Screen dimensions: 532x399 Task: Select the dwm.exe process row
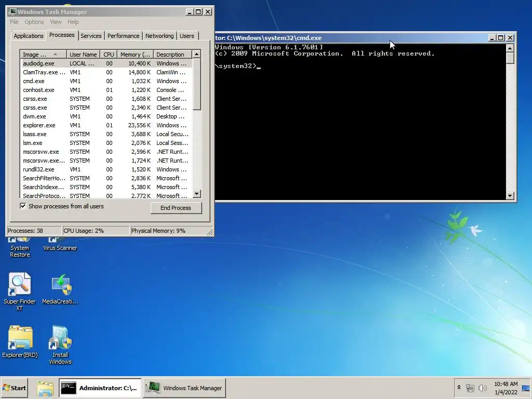tap(106, 116)
